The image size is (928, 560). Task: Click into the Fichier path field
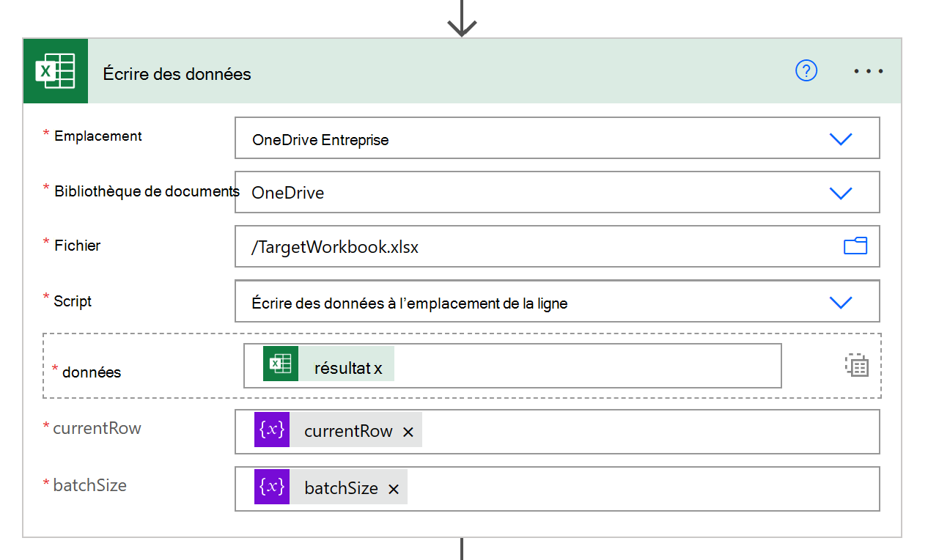coord(513,246)
